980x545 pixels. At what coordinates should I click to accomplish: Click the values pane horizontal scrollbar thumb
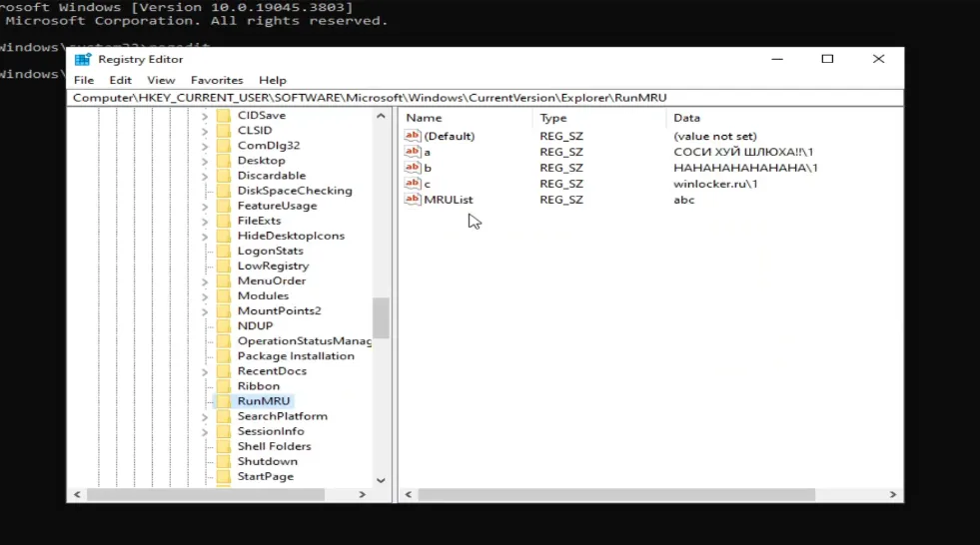[x=616, y=494]
